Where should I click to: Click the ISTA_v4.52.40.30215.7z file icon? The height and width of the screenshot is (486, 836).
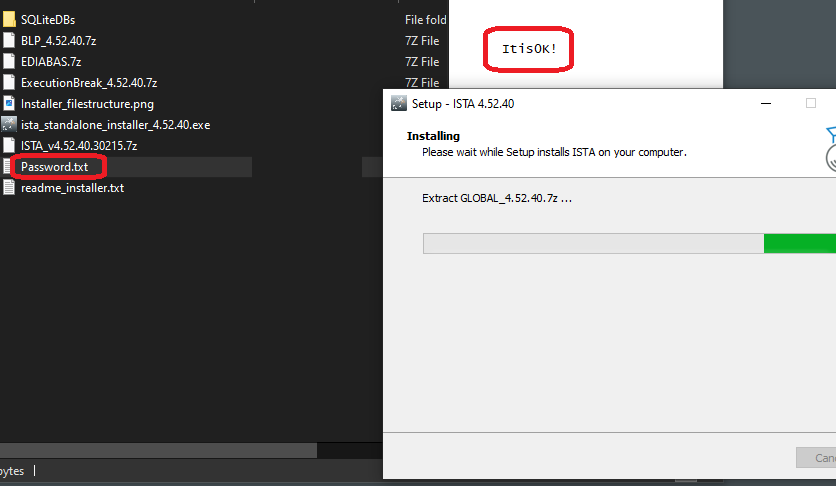coord(9,145)
